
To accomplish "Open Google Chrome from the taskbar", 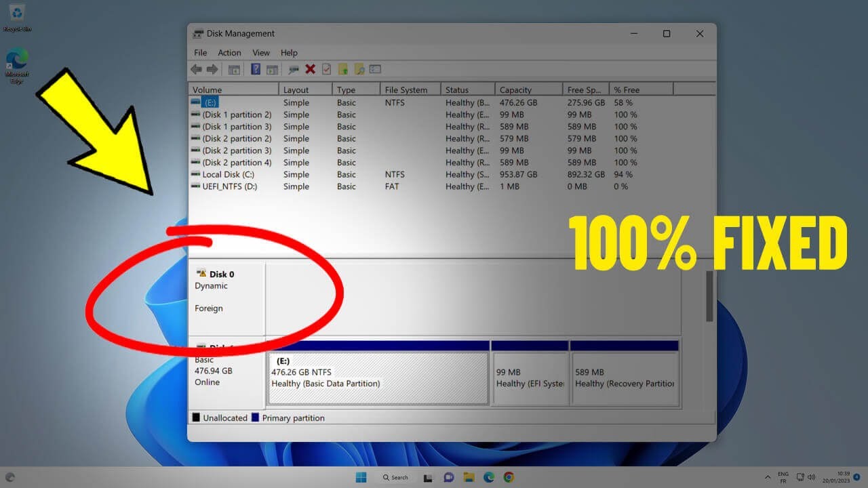I will (x=509, y=477).
